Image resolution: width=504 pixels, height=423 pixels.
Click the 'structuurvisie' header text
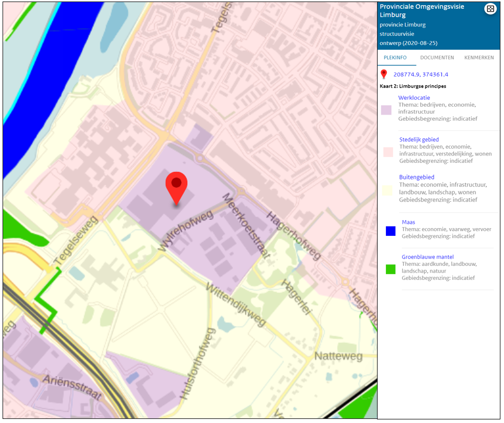coord(397,34)
